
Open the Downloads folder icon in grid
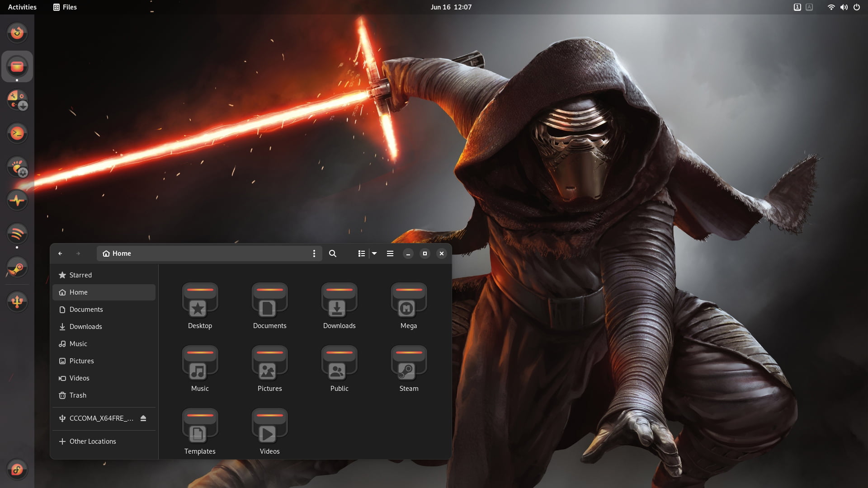(339, 300)
